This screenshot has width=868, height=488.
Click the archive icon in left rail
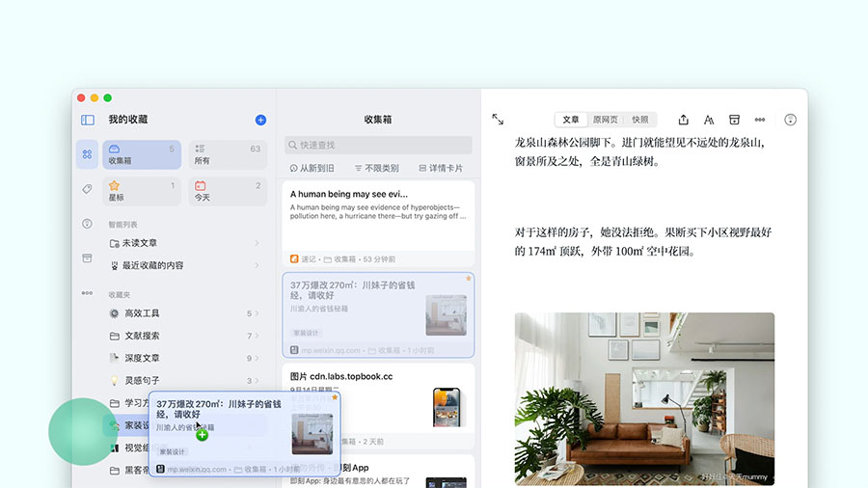point(87,258)
